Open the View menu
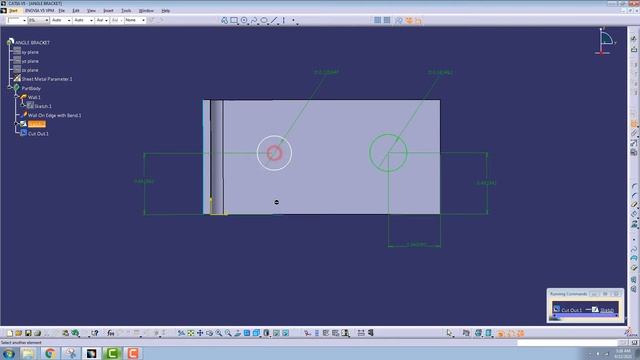 tap(91, 11)
